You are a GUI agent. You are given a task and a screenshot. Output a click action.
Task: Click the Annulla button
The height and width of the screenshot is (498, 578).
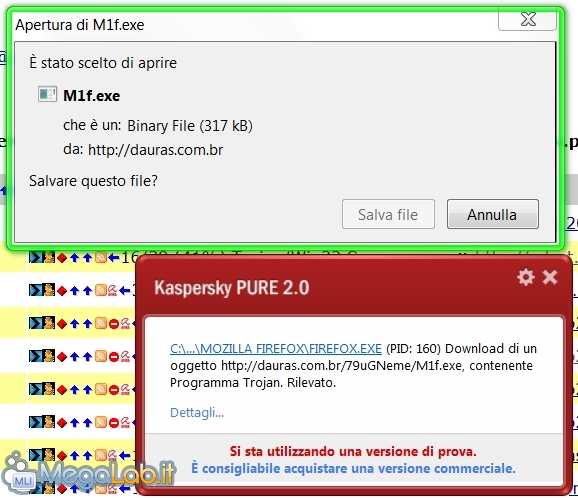(x=493, y=214)
